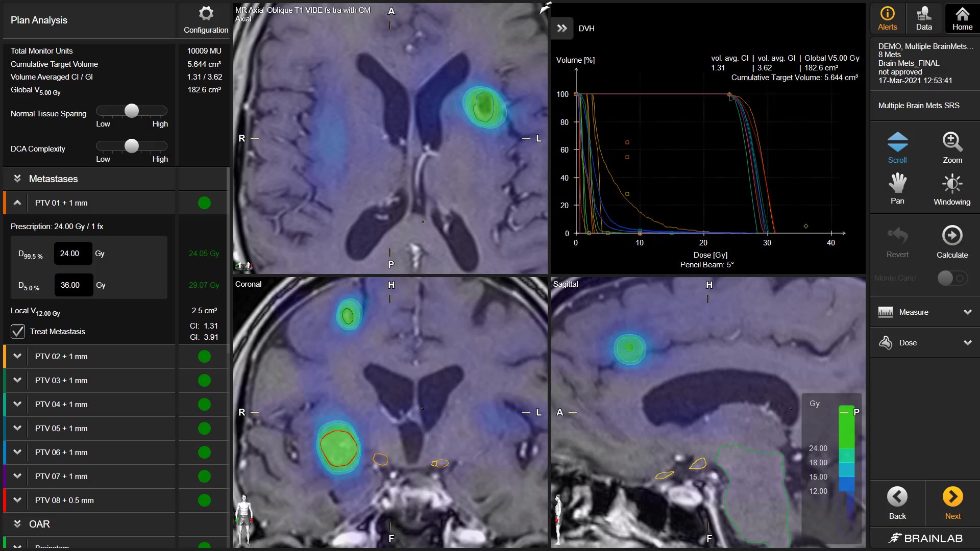Click the Local V12.00 Gy 2.5 cm³ value
This screenshot has height=551, width=980.
[x=204, y=311]
